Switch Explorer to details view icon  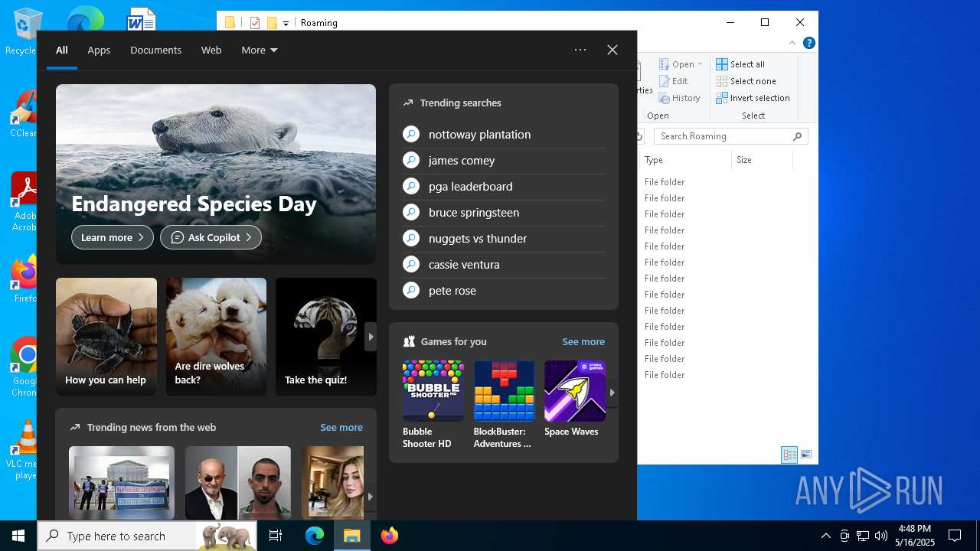(x=790, y=455)
